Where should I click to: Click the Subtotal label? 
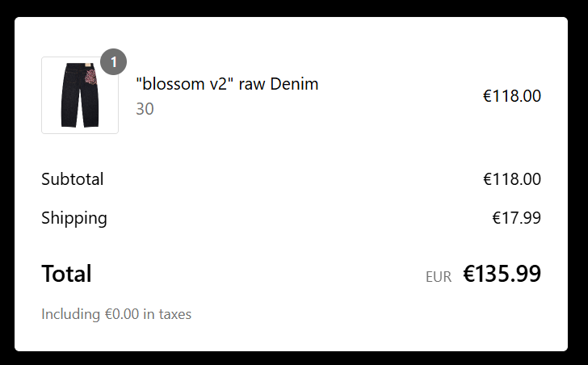[73, 179]
